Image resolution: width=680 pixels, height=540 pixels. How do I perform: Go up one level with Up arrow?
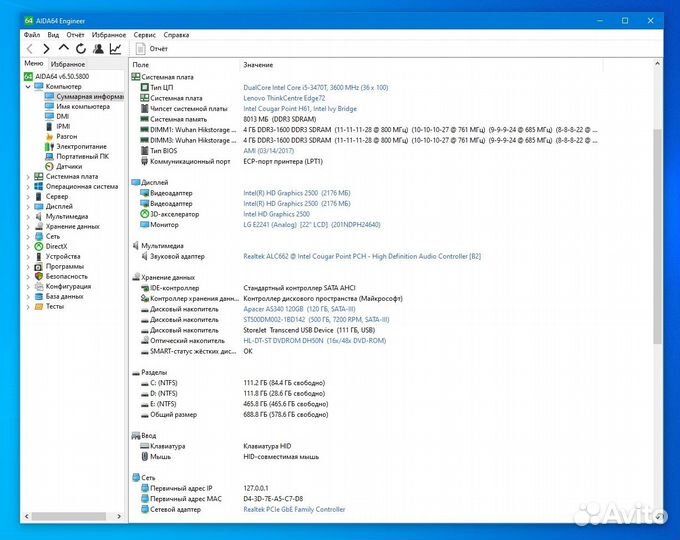click(x=64, y=49)
